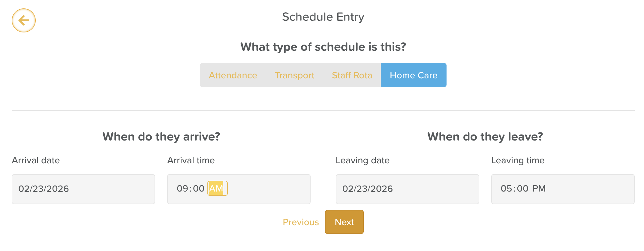The height and width of the screenshot is (251, 644).
Task: Go back with the Previous link
Action: coord(301,222)
